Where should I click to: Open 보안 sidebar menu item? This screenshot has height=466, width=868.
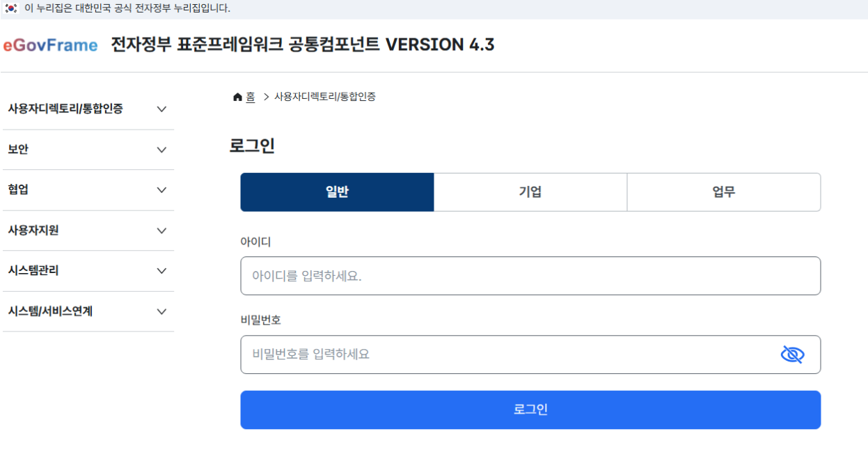tap(88, 150)
